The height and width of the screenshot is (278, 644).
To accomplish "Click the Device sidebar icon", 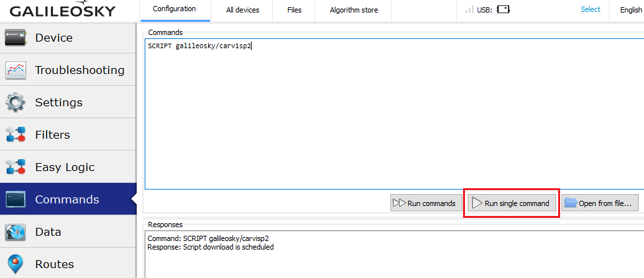I will 15,38.
